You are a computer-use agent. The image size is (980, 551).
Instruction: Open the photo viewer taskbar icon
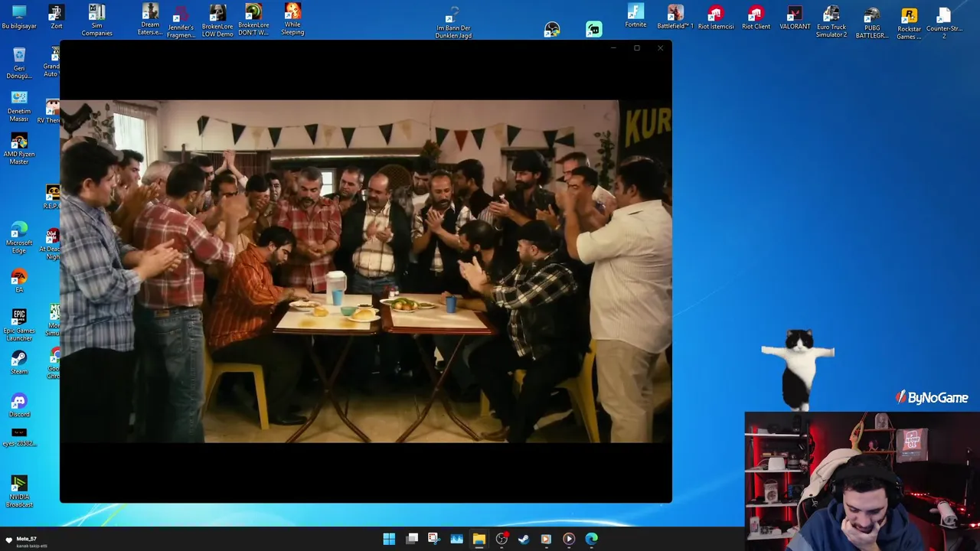click(456, 539)
